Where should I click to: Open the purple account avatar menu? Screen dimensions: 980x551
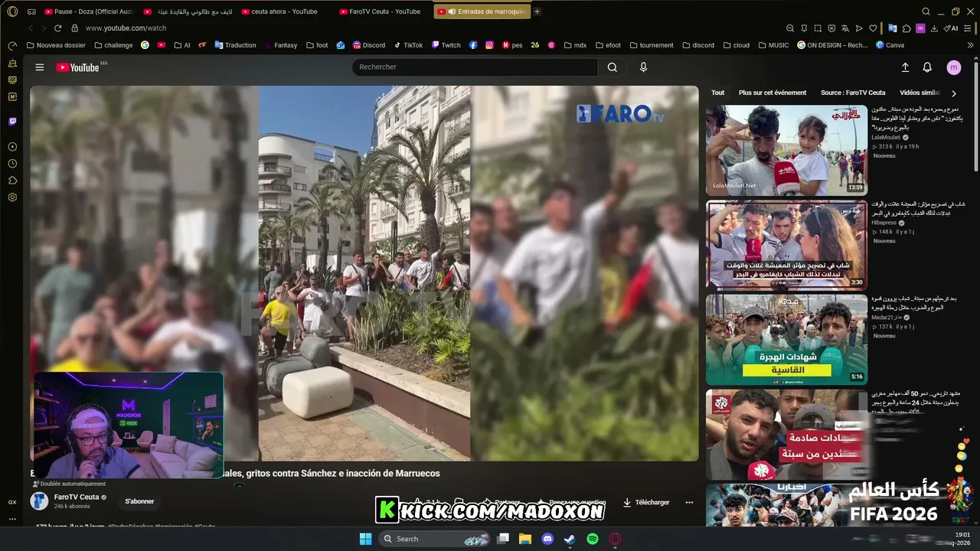point(954,67)
